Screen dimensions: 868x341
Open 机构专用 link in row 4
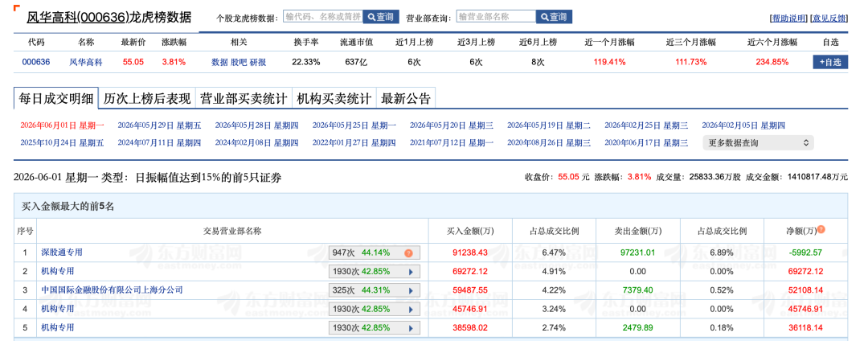58,308
